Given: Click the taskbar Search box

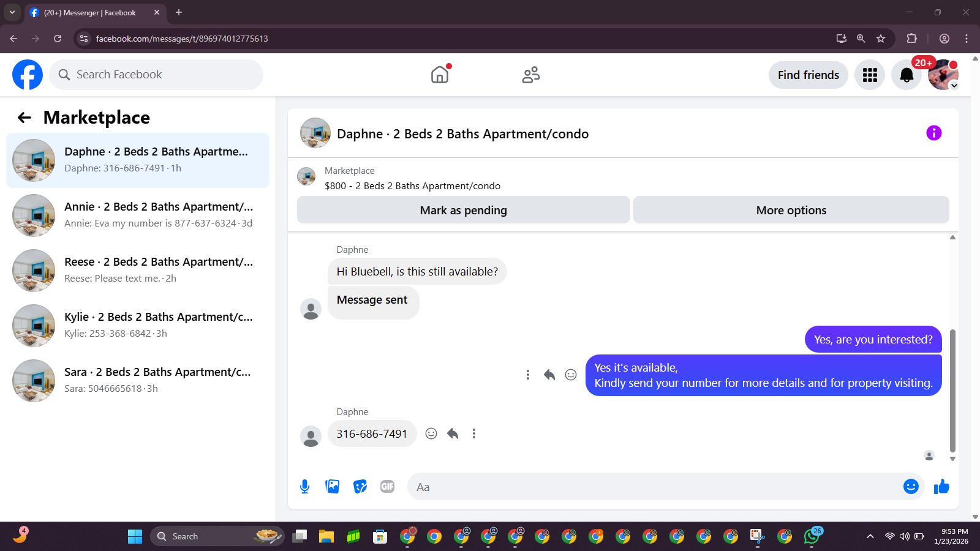Looking at the screenshot, I should 217,536.
